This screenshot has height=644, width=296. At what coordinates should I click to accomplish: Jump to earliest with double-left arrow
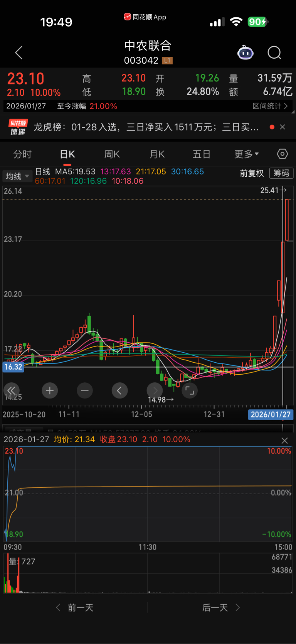[x=12, y=390]
